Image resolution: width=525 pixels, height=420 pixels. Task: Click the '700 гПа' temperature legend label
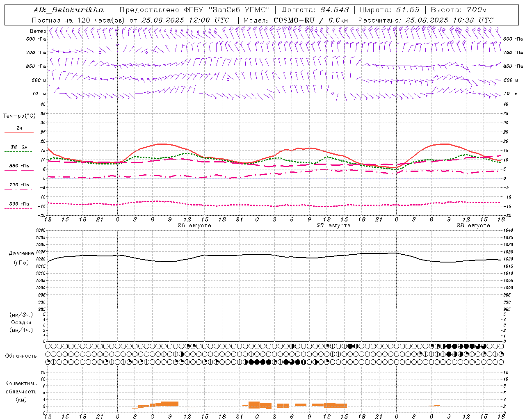(19, 185)
